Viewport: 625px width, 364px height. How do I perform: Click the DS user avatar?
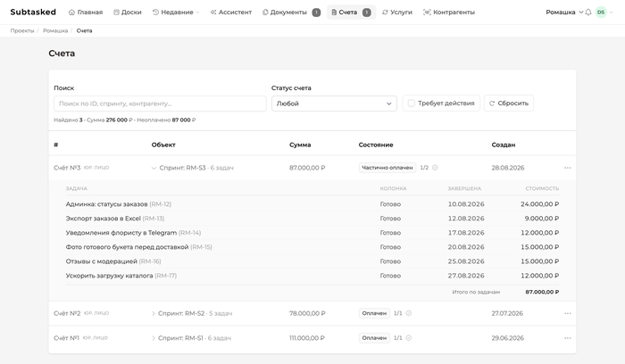601,12
